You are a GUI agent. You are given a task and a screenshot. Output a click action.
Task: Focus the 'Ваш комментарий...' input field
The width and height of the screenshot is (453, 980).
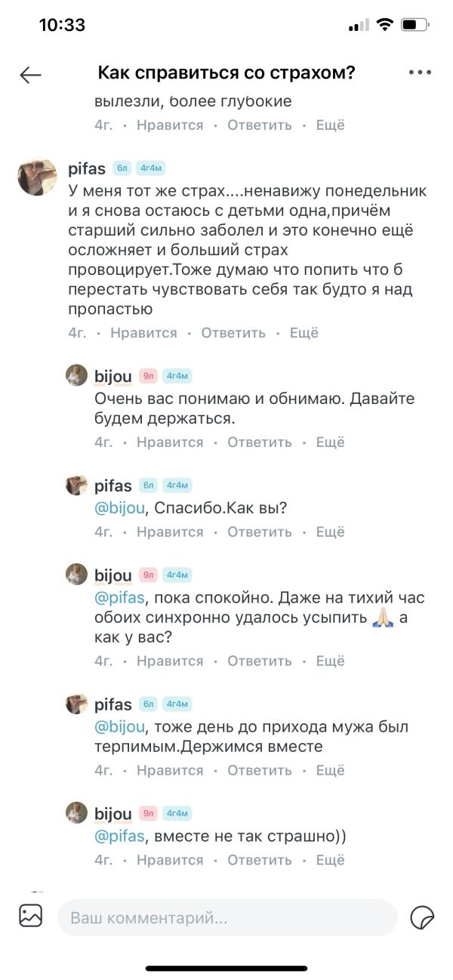click(x=226, y=918)
